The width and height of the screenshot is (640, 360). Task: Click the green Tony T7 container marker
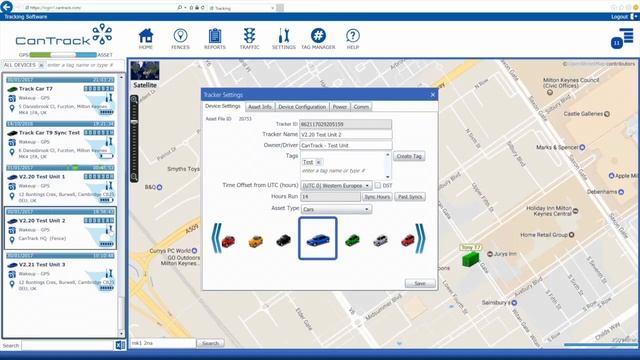pyautogui.click(x=470, y=260)
